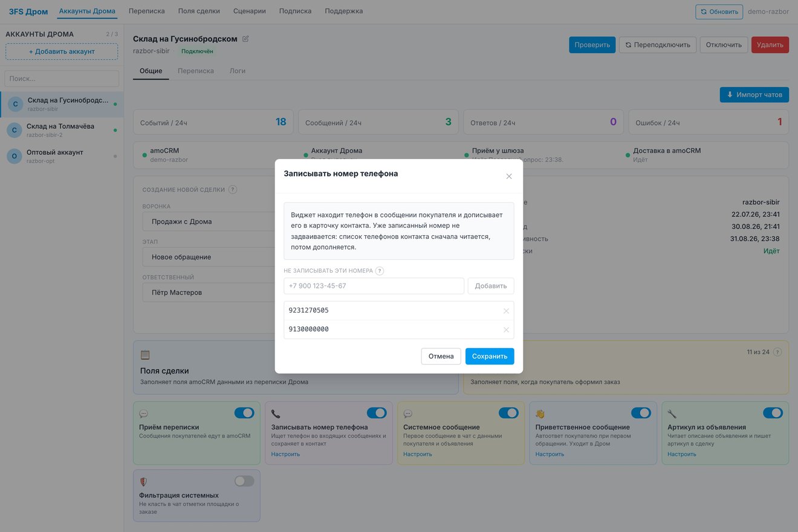The image size is (798, 532).
Task: Save excluded numbers with Сохранить
Action: click(490, 356)
